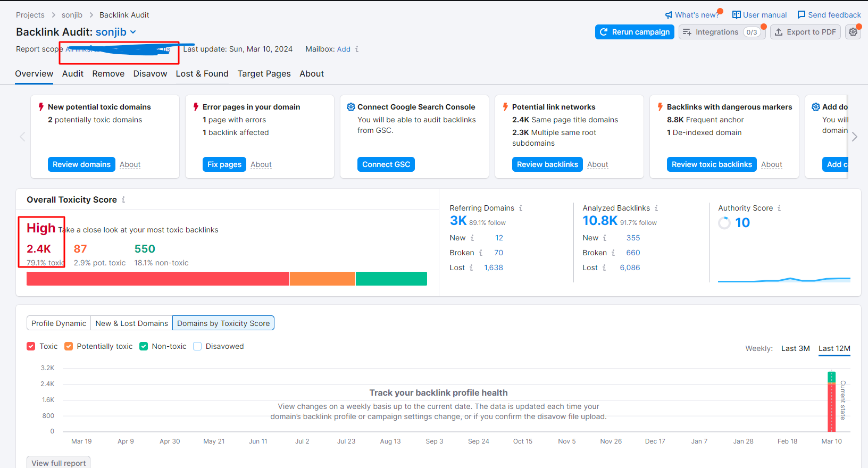
Task: Enable the Disavowed checkbox
Action: (x=197, y=346)
